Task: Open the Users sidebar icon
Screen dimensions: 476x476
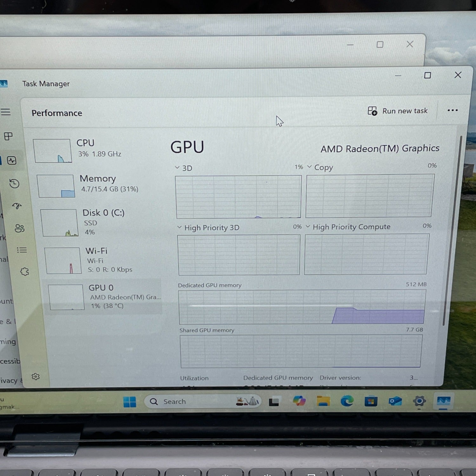Action: tap(19, 228)
